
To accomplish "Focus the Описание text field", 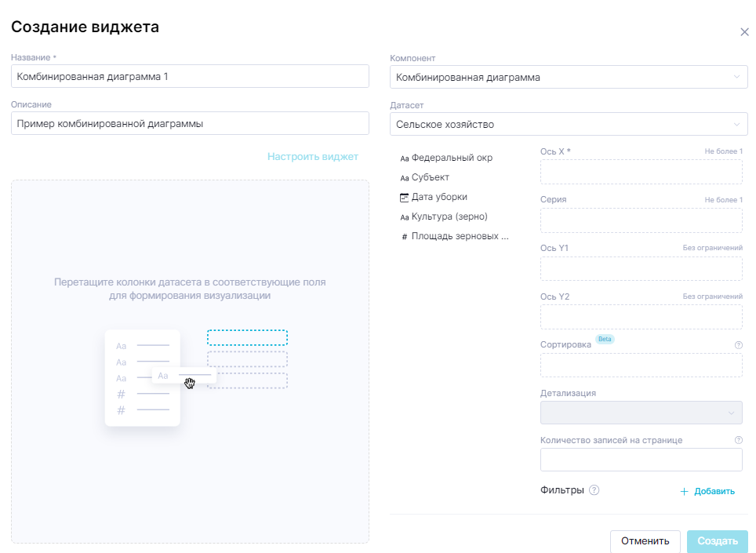I will click(x=190, y=123).
